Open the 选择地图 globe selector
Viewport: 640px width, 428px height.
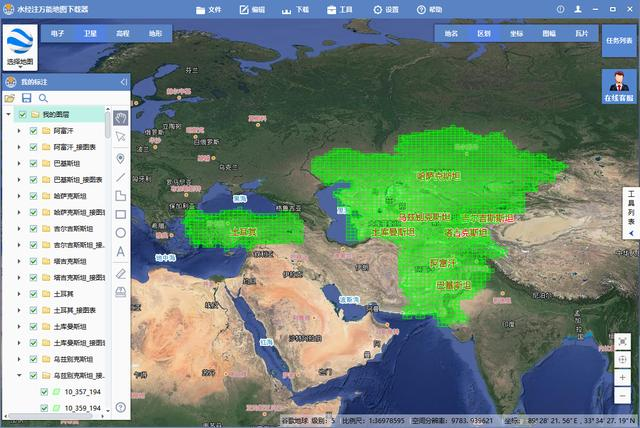pos(20,47)
